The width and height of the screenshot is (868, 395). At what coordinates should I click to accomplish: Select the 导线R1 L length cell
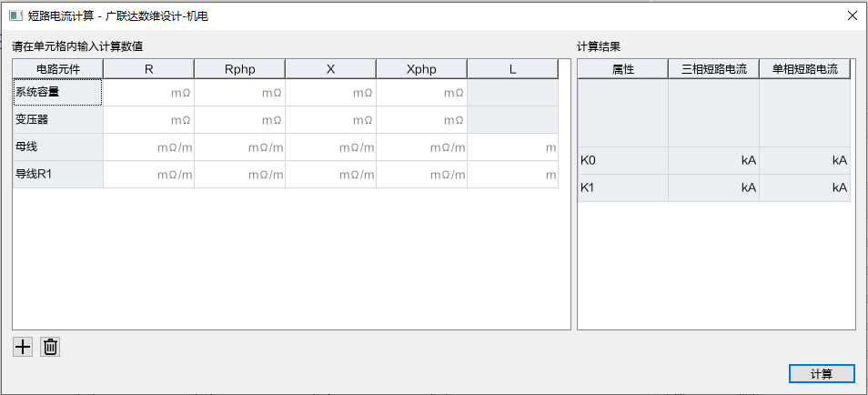pyautogui.click(x=512, y=175)
